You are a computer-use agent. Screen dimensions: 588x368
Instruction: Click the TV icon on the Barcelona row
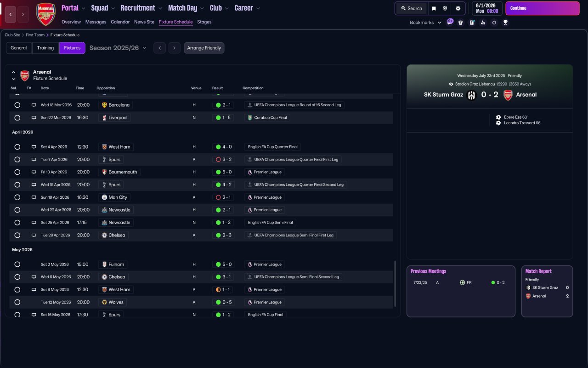pyautogui.click(x=34, y=105)
